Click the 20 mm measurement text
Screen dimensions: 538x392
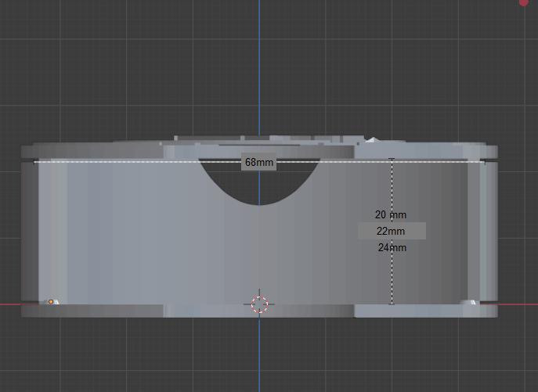pyautogui.click(x=391, y=214)
